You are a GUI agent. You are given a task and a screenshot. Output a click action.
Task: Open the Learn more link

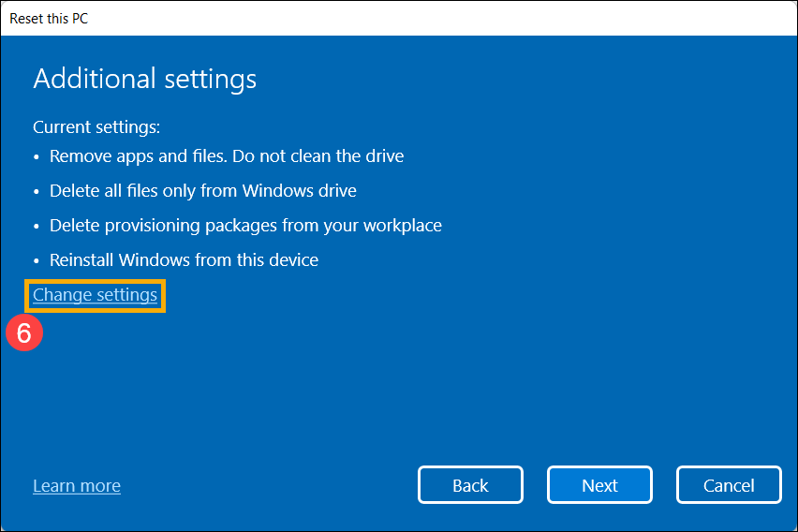[77, 486]
